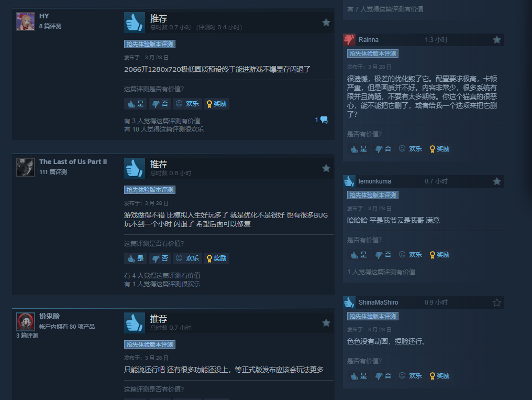Open HY's profile avatar
This screenshot has height=400, width=532.
[26, 21]
